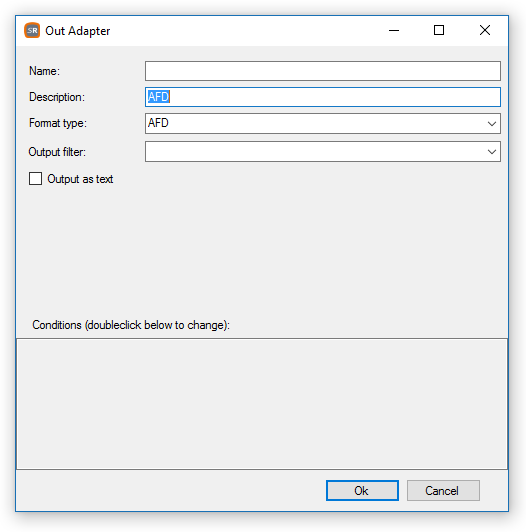Image resolution: width=526 pixels, height=532 pixels.
Task: Select the AFD value in Format type box
Action: pos(158,123)
